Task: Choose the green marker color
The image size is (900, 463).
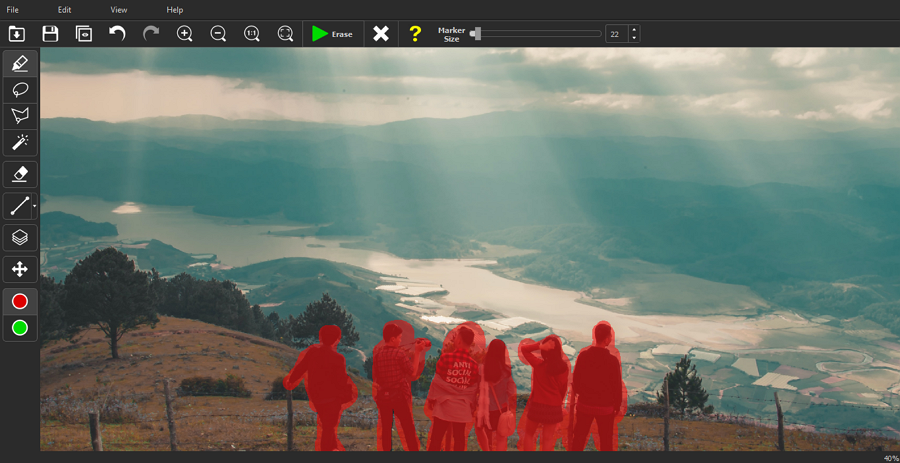Action: coord(20,328)
